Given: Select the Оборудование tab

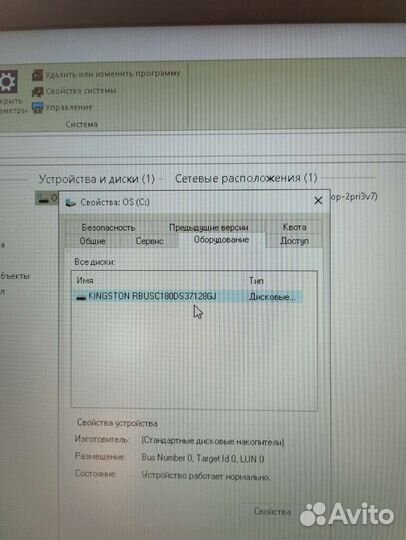Looking at the screenshot, I should coord(221,240).
